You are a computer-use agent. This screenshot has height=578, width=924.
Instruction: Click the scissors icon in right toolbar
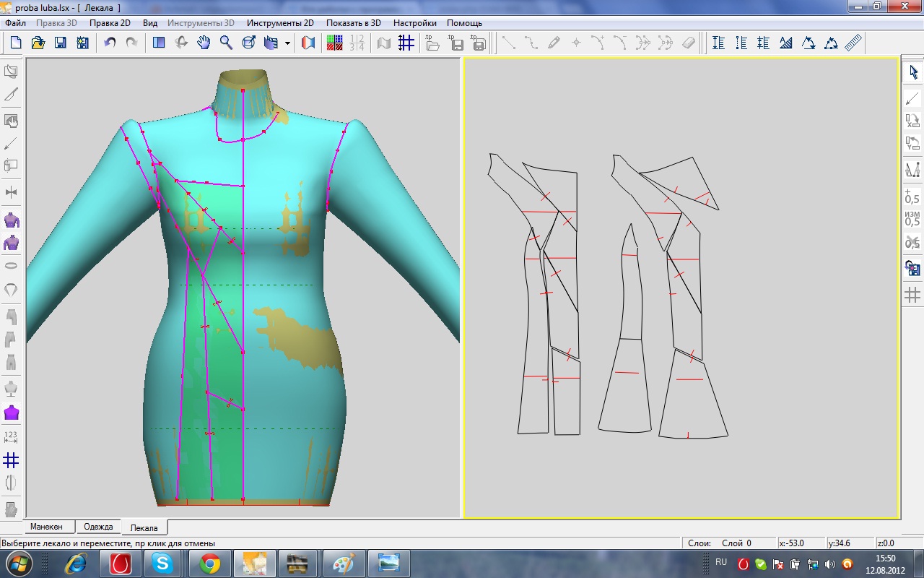click(x=912, y=243)
